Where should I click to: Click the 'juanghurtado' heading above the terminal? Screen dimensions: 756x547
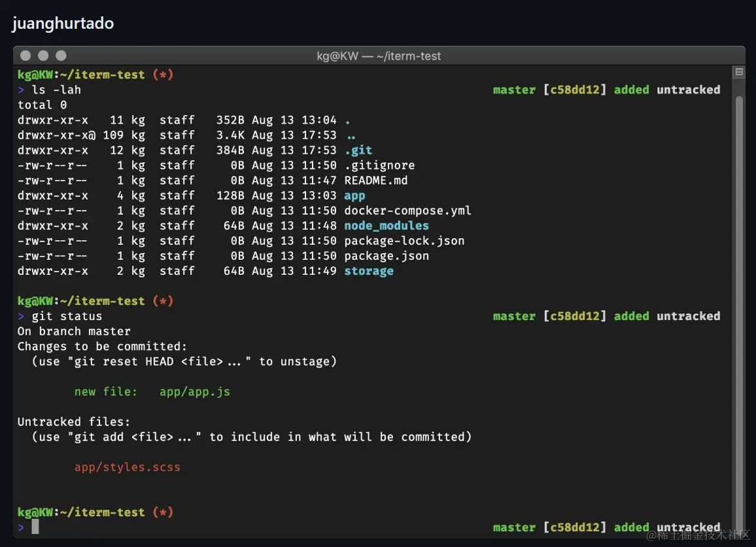pos(63,23)
